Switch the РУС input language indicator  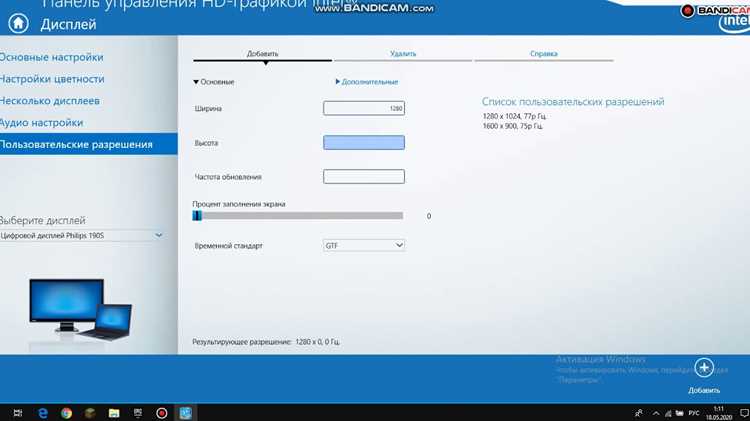[x=694, y=413]
